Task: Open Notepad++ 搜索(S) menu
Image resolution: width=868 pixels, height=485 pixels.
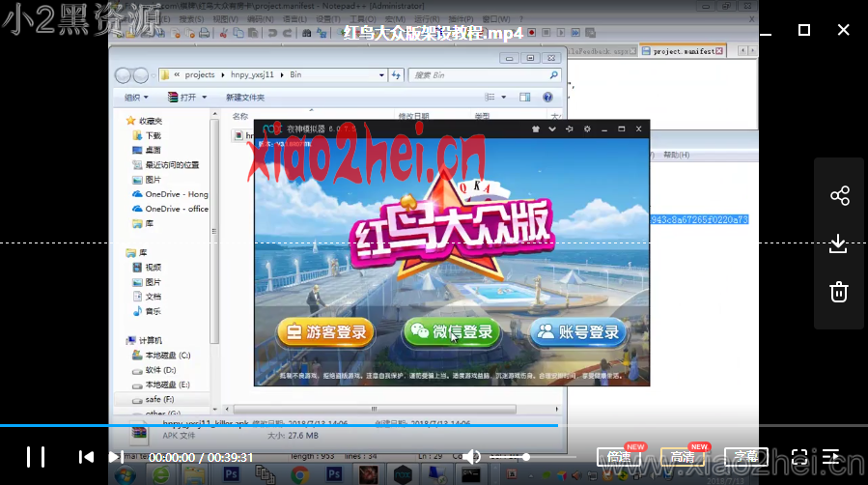Action: tap(191, 19)
